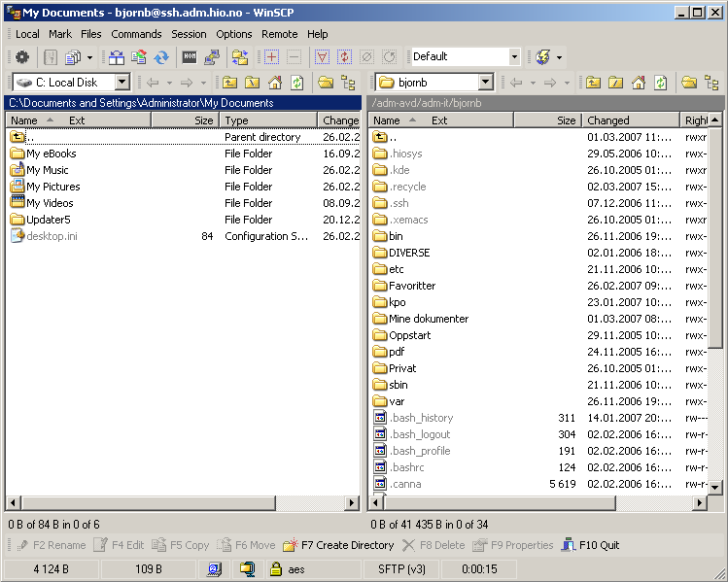The width and height of the screenshot is (728, 582).
Task: Sort remote files by Changed column header
Action: [x=631, y=120]
